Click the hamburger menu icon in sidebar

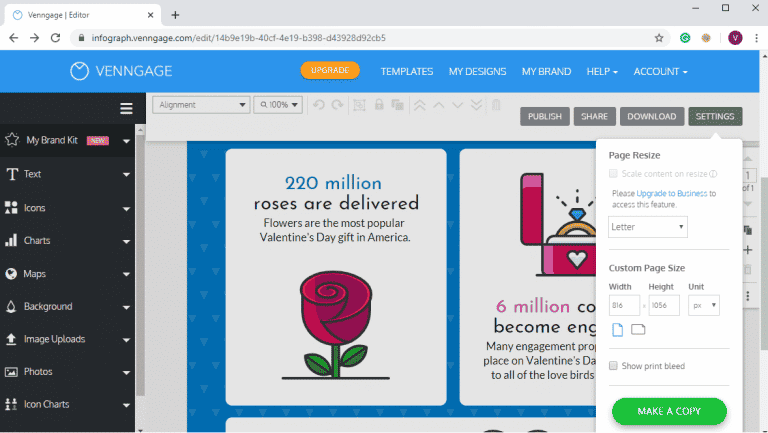[x=126, y=108]
